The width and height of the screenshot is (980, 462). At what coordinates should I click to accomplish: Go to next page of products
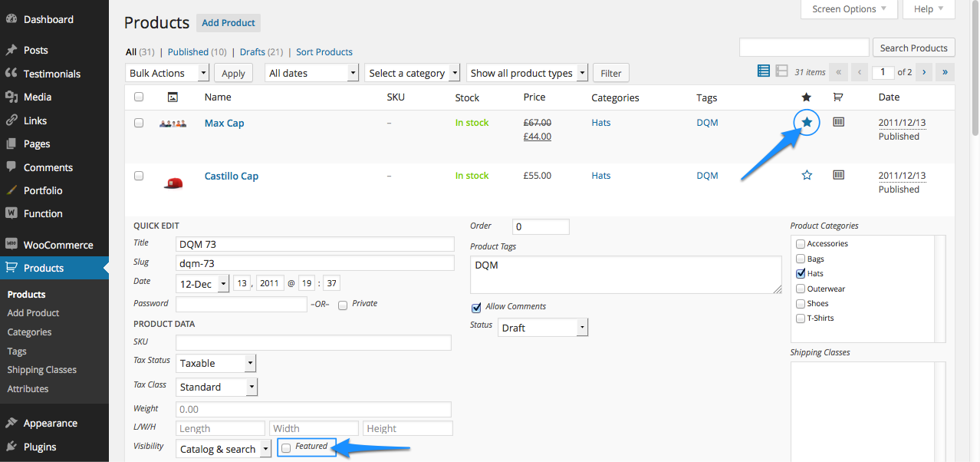pyautogui.click(x=924, y=72)
